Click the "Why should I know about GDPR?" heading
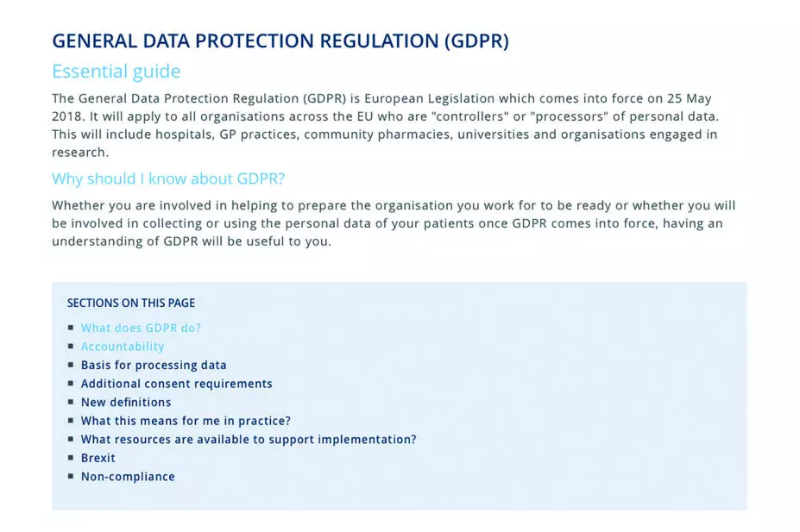The height and width of the screenshot is (532, 800). coord(168,178)
